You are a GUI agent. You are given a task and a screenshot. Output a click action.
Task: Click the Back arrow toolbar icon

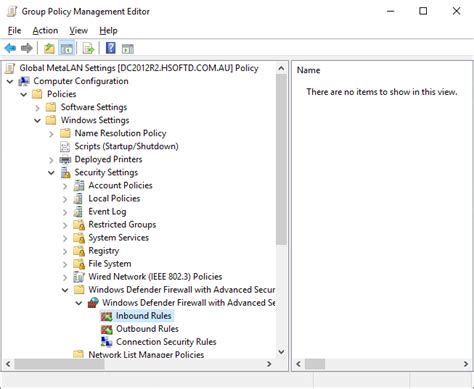pos(10,49)
